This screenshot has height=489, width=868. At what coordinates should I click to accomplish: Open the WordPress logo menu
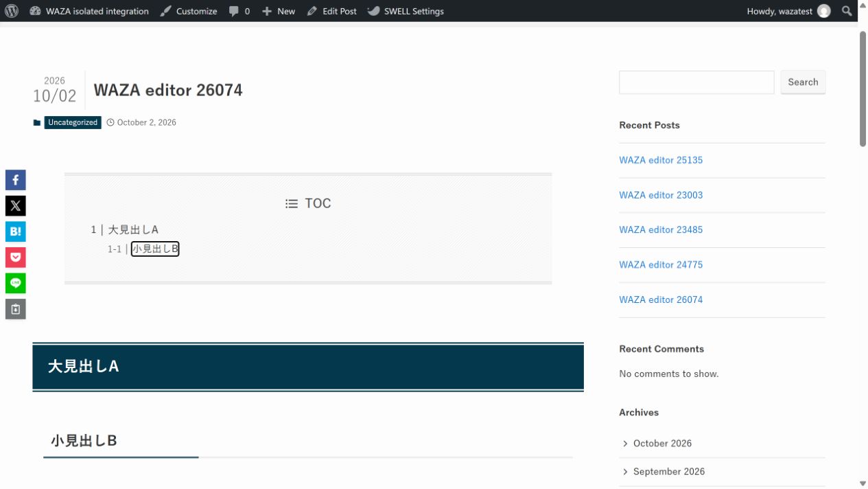(x=11, y=11)
